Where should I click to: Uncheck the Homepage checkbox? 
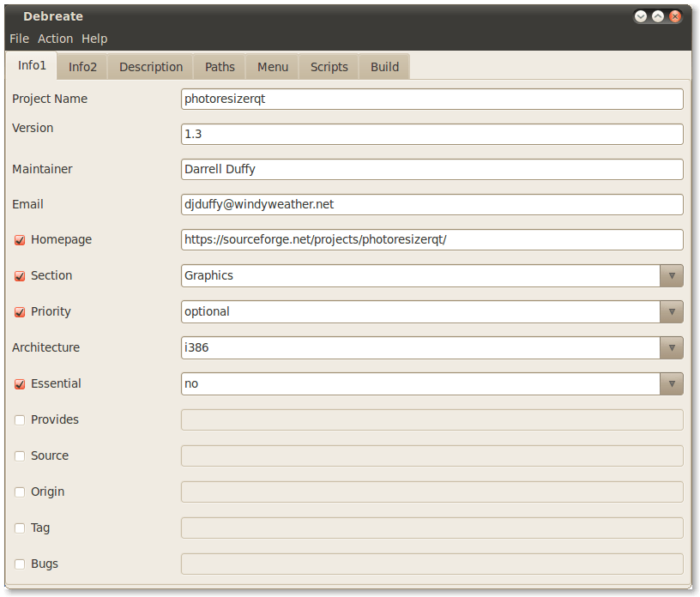click(x=20, y=240)
